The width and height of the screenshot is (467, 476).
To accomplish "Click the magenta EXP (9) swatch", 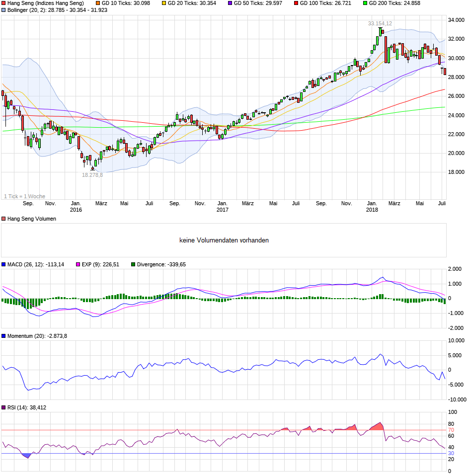I will tap(78, 265).
